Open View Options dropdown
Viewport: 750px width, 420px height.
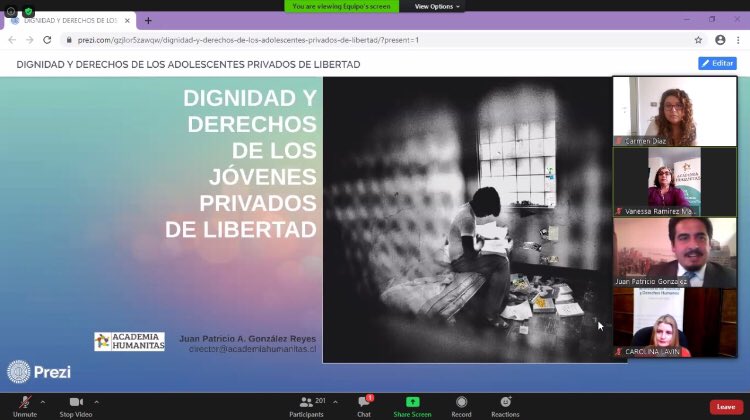click(437, 6)
